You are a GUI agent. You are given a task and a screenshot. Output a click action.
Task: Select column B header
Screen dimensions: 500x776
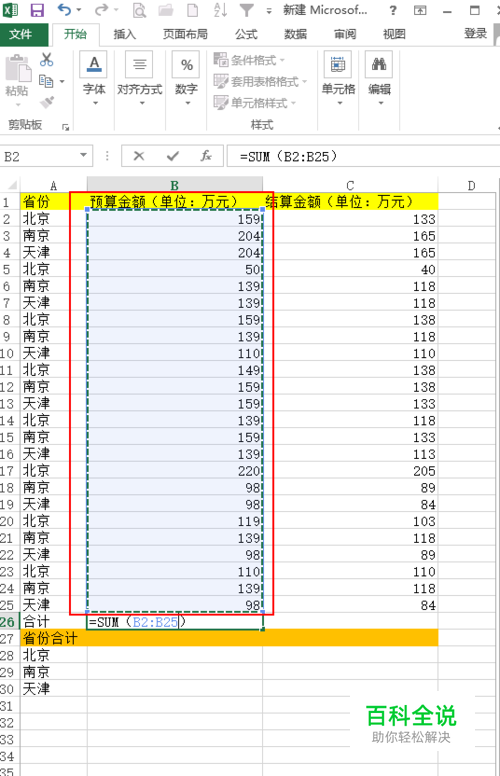tap(174, 186)
